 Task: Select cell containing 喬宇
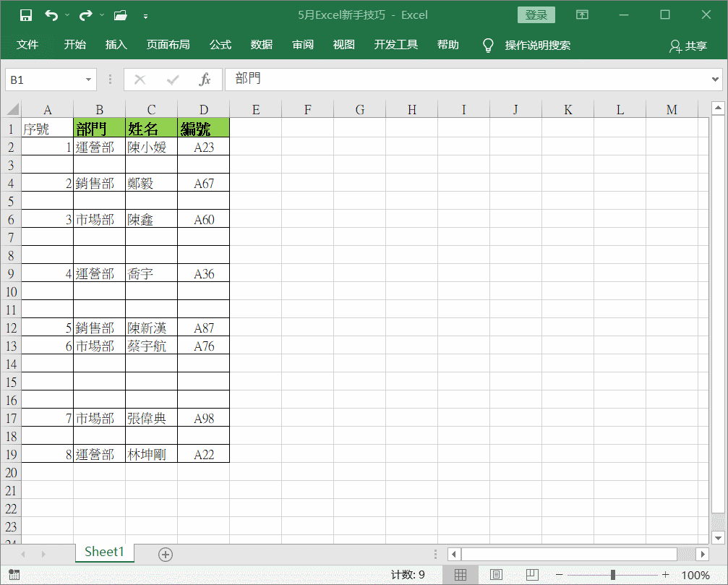[151, 273]
